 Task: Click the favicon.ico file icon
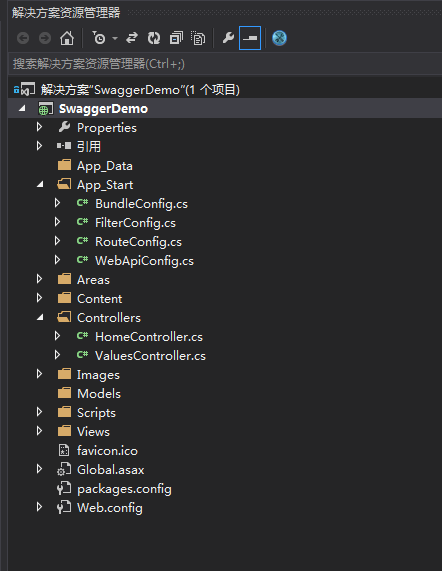click(64, 450)
